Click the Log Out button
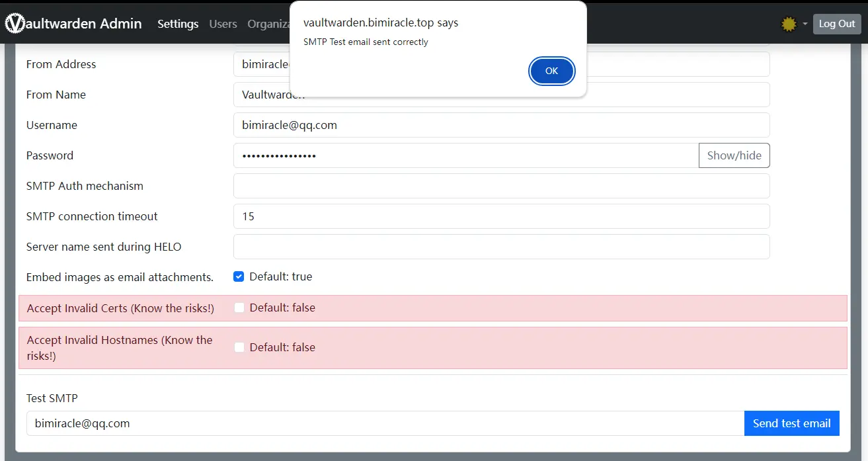This screenshot has width=868, height=461. pos(837,24)
